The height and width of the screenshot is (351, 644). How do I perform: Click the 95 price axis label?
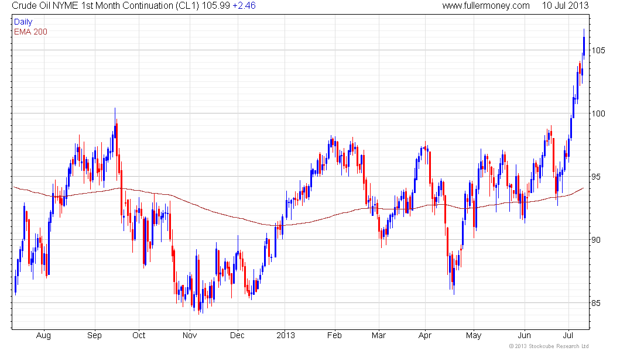(596, 177)
